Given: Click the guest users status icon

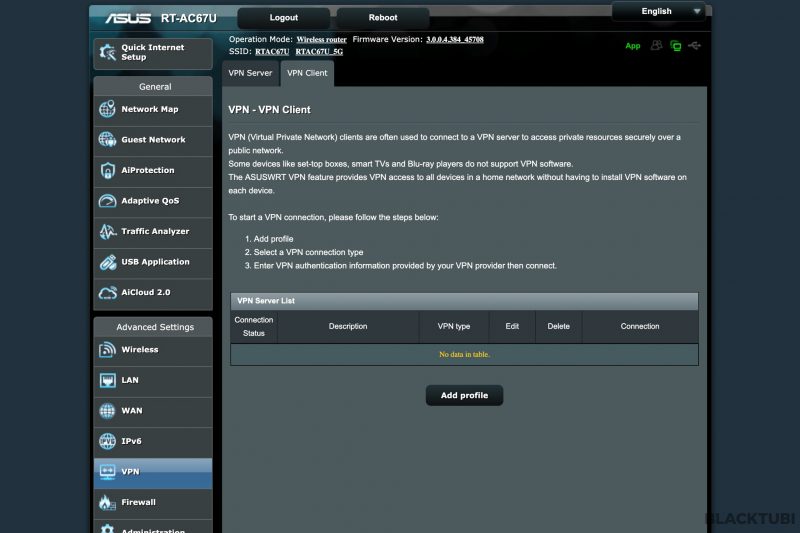Looking at the screenshot, I should pyautogui.click(x=657, y=45).
